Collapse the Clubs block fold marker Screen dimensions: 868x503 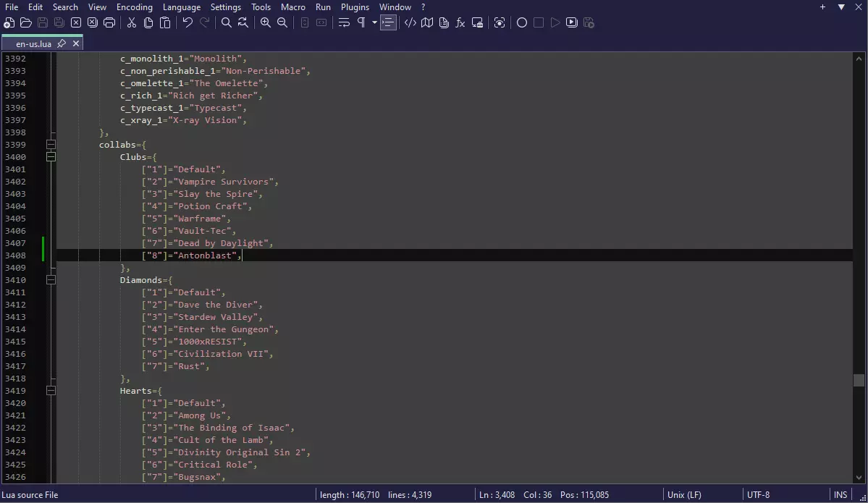tap(51, 156)
